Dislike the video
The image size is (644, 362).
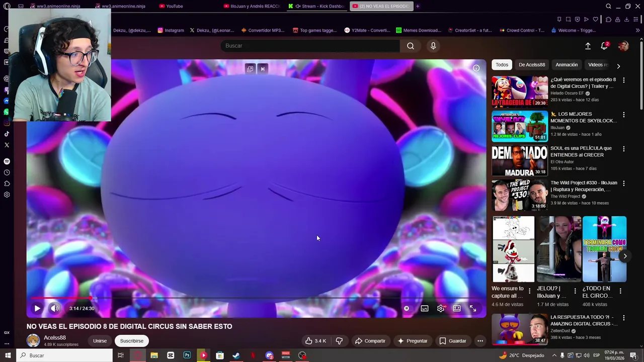pos(339,341)
